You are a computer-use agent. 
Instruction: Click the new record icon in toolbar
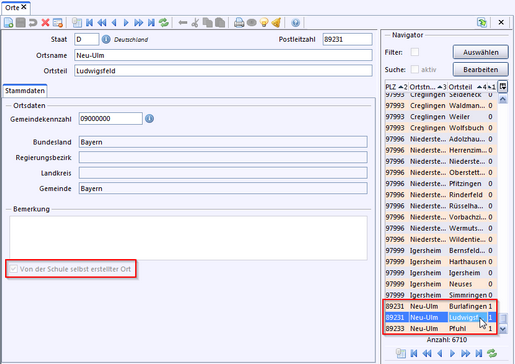pyautogui.click(x=8, y=23)
